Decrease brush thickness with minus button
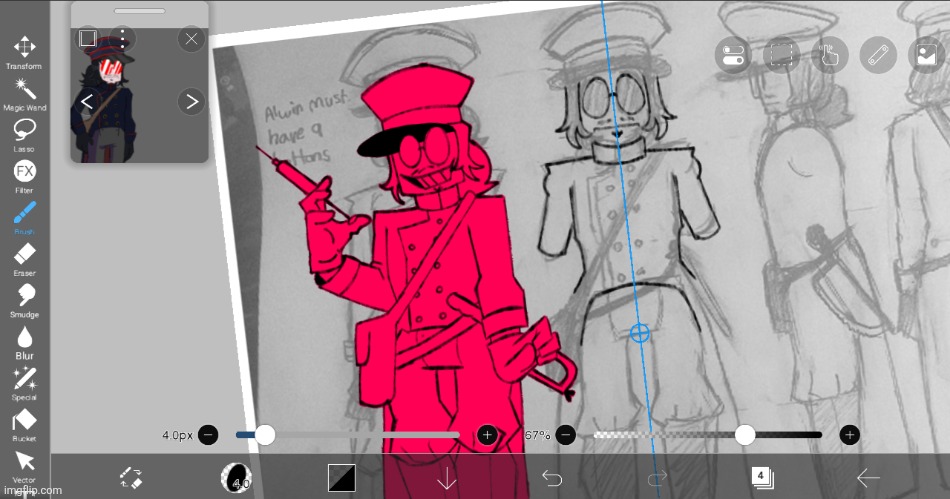 pyautogui.click(x=208, y=435)
